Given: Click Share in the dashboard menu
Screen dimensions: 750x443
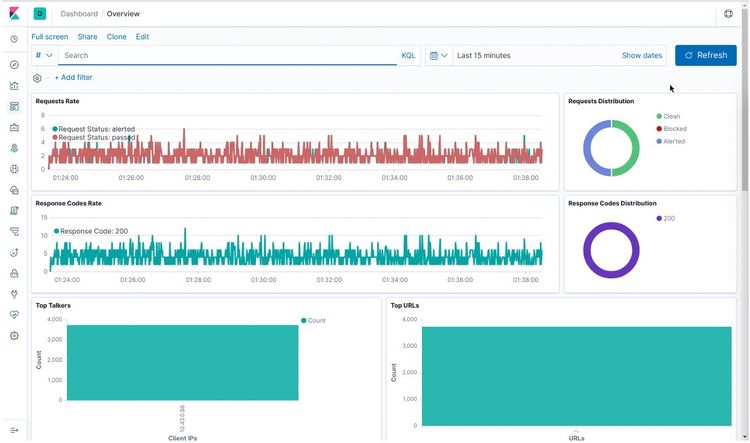Looking at the screenshot, I should point(87,37).
